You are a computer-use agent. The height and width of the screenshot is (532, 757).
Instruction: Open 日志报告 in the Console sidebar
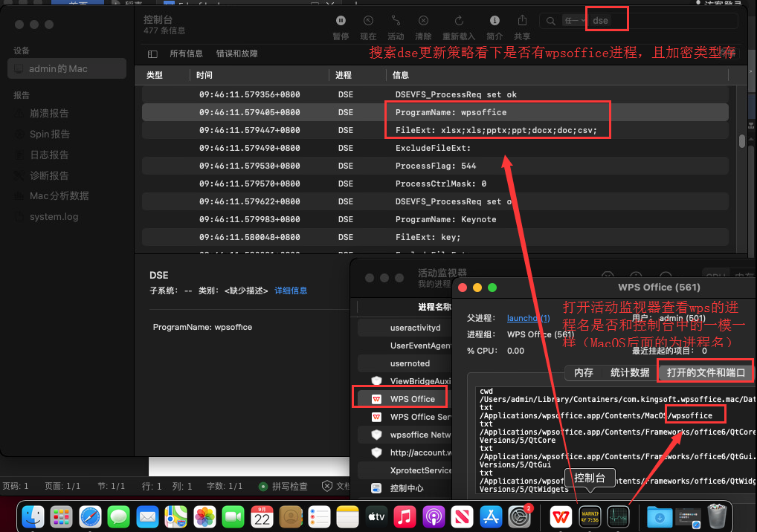click(x=49, y=155)
